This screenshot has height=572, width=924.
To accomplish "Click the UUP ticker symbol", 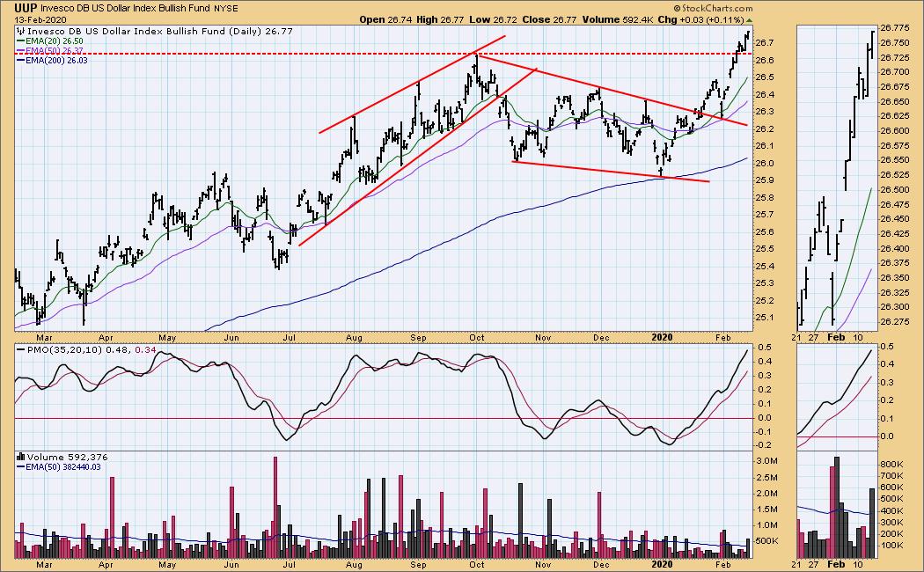I will coord(26,8).
